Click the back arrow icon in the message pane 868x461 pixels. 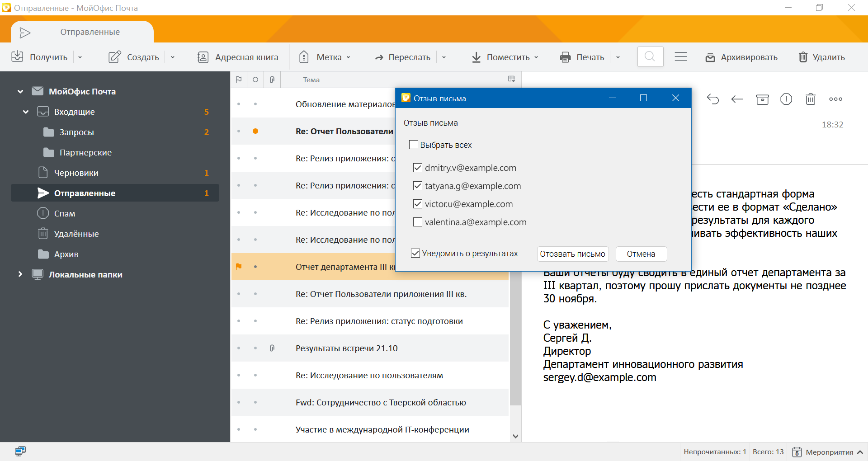[x=737, y=99]
